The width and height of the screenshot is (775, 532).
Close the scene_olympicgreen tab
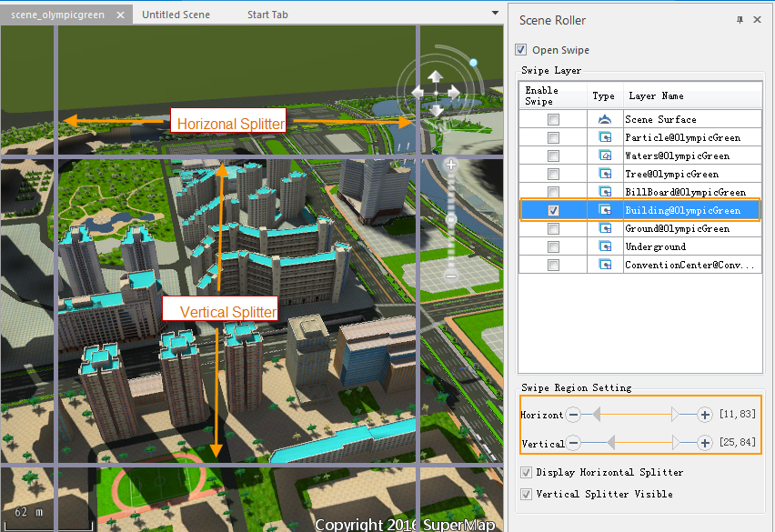(121, 15)
